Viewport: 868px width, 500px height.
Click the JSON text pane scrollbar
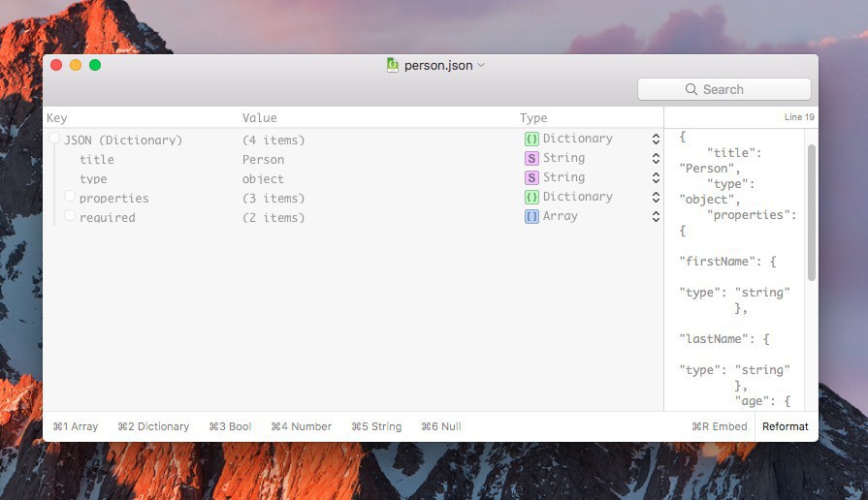pos(812,213)
